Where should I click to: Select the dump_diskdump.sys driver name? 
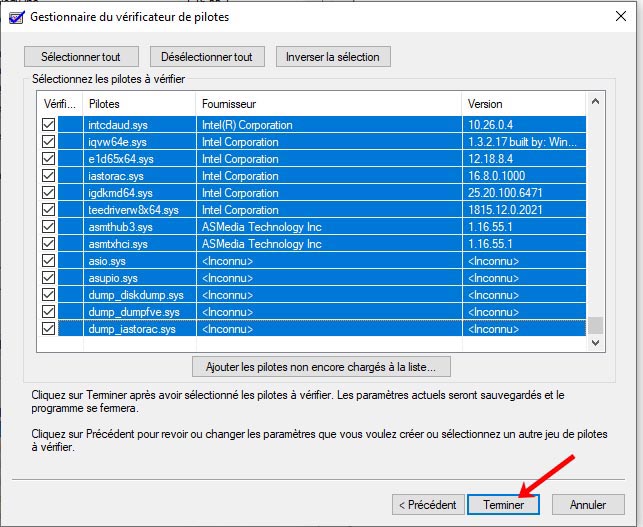(136, 295)
